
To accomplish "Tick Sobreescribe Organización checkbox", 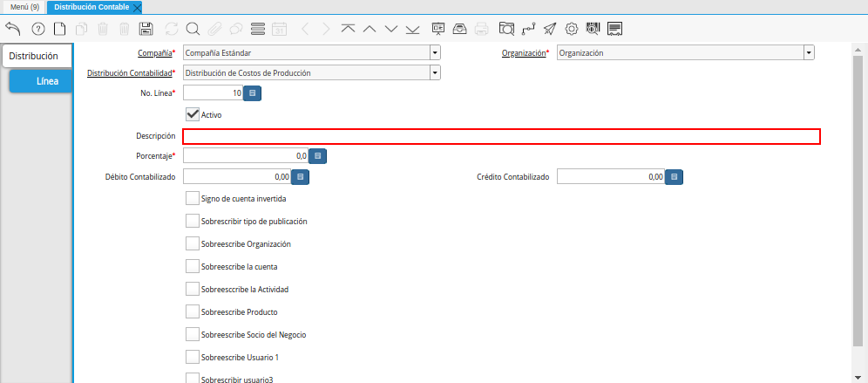I will (x=192, y=243).
